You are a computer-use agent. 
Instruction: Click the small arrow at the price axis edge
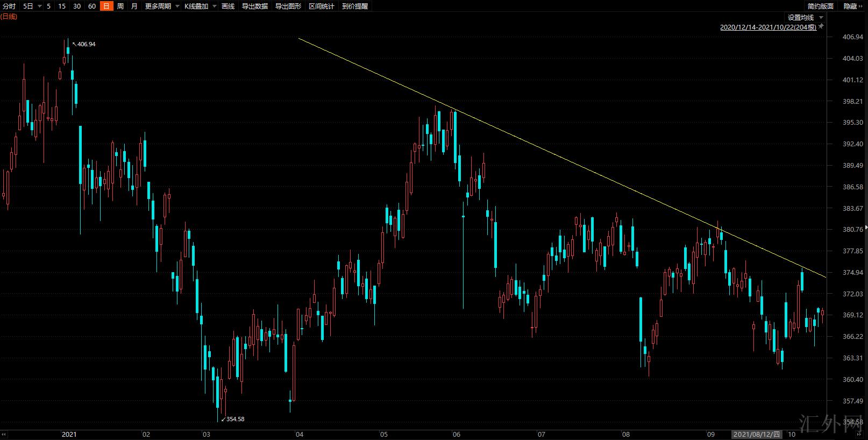pyautogui.click(x=865, y=228)
